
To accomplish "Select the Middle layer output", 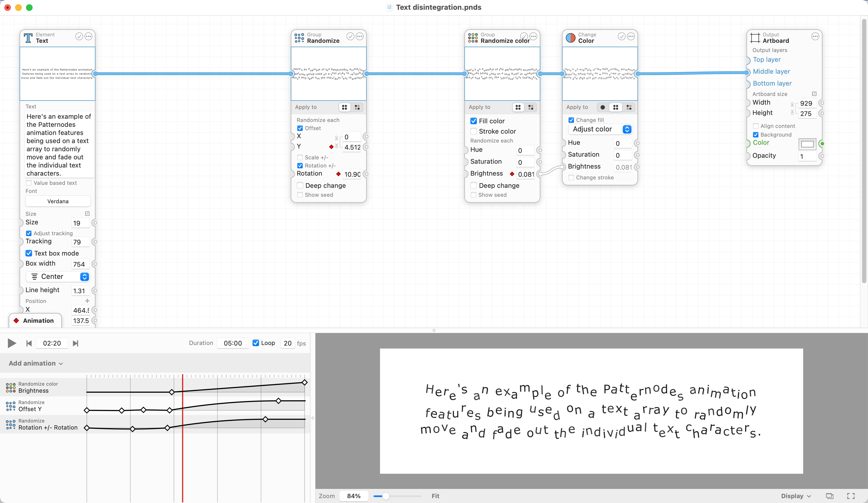I will coord(771,72).
